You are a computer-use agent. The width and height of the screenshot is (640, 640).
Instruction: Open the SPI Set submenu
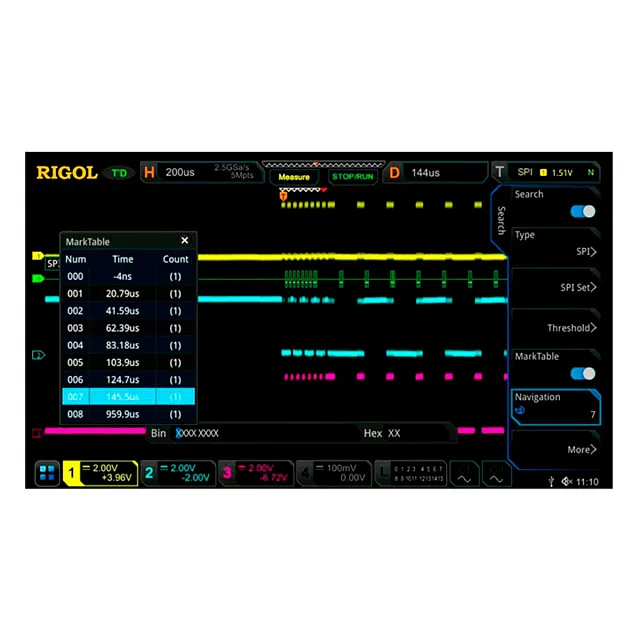tap(555, 288)
